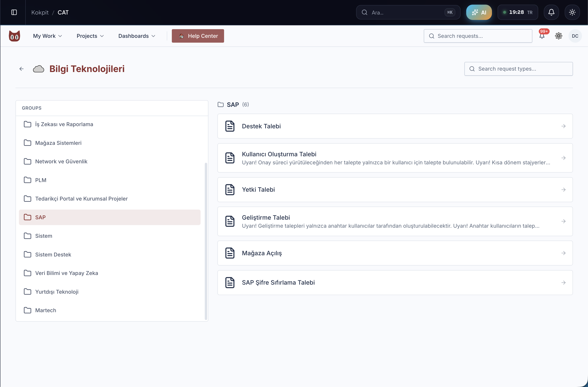Viewport: 588px width, 387px height.
Task: Navigate to Kokpit breadcrumb
Action: coord(40,12)
